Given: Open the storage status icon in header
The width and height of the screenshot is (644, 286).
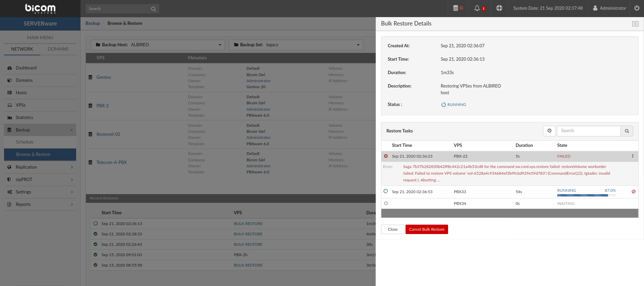Looking at the screenshot, I should [458, 8].
